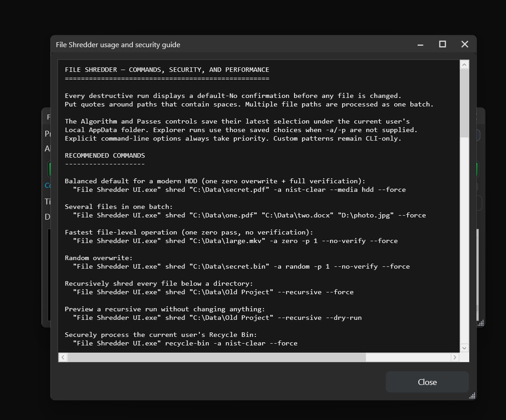506x420 pixels.
Task: Click the Old Project --recursive --force command
Action: 213,292
